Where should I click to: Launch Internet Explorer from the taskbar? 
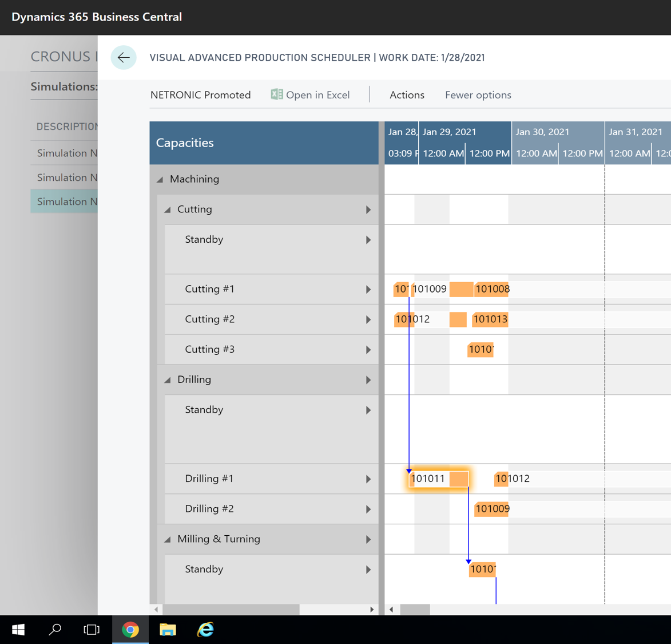(205, 630)
